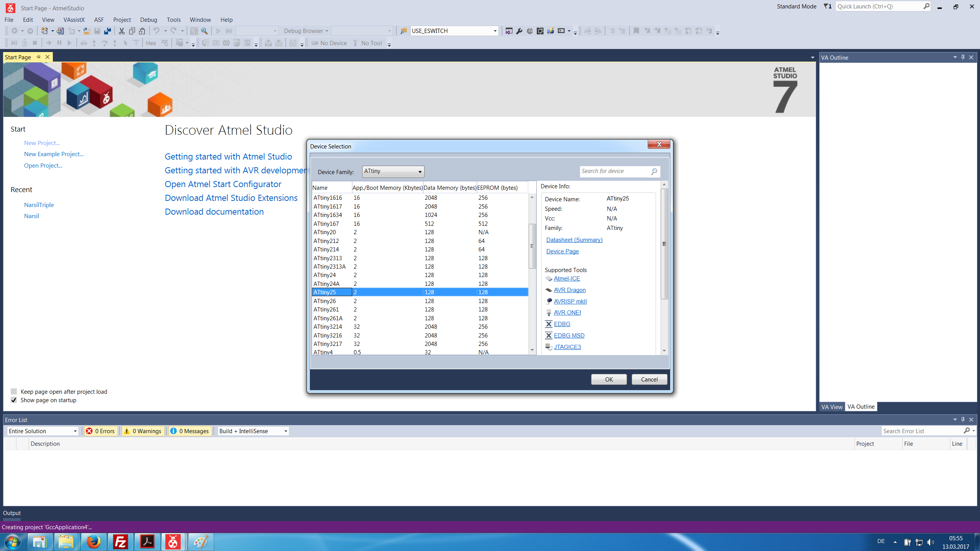
Task: Open recent project NarsilTriple
Action: click(39, 205)
